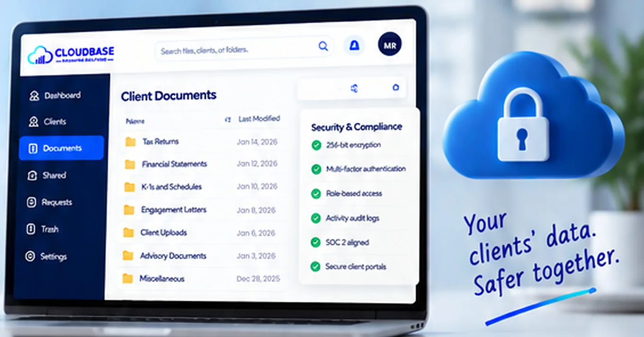Viewport: 644px width, 337px height.
Task: Go to Dashboard in sidebar
Action: pos(63,96)
